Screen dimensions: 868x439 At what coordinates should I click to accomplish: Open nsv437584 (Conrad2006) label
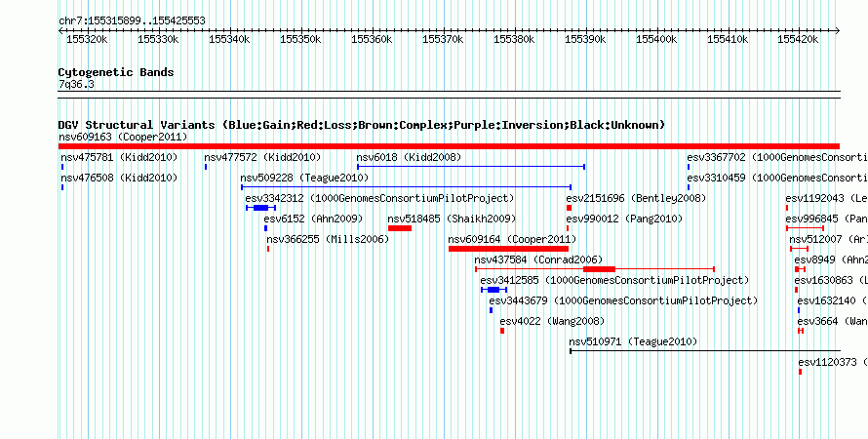[x=538, y=259]
